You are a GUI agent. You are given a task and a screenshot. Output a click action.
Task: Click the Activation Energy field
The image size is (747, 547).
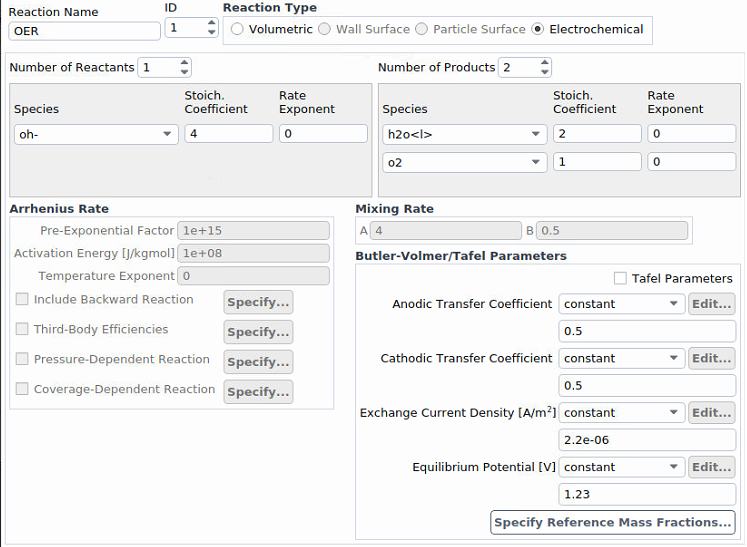click(x=253, y=253)
